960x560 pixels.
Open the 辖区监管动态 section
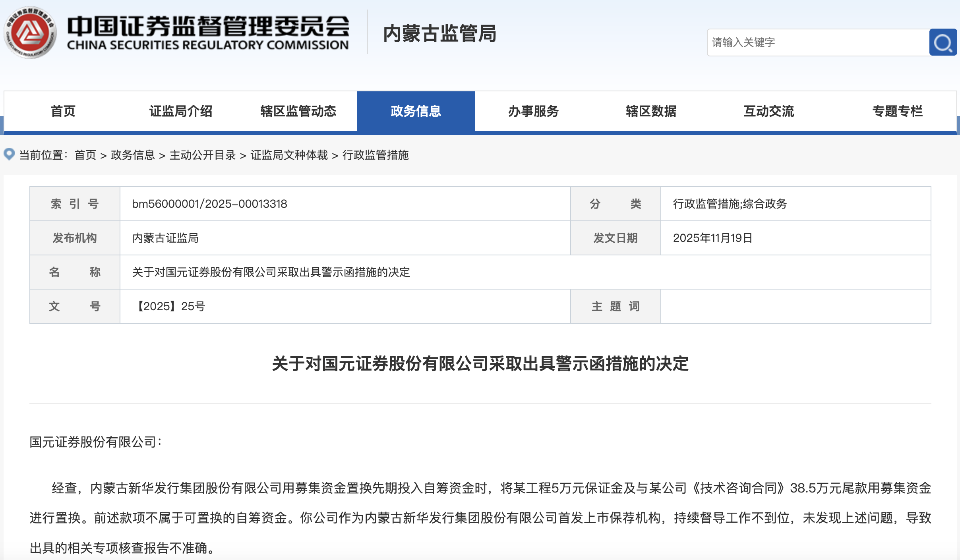point(298,111)
